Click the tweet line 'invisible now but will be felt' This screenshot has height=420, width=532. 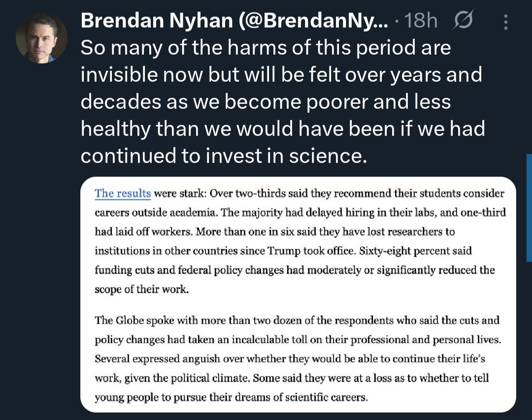coord(281,75)
